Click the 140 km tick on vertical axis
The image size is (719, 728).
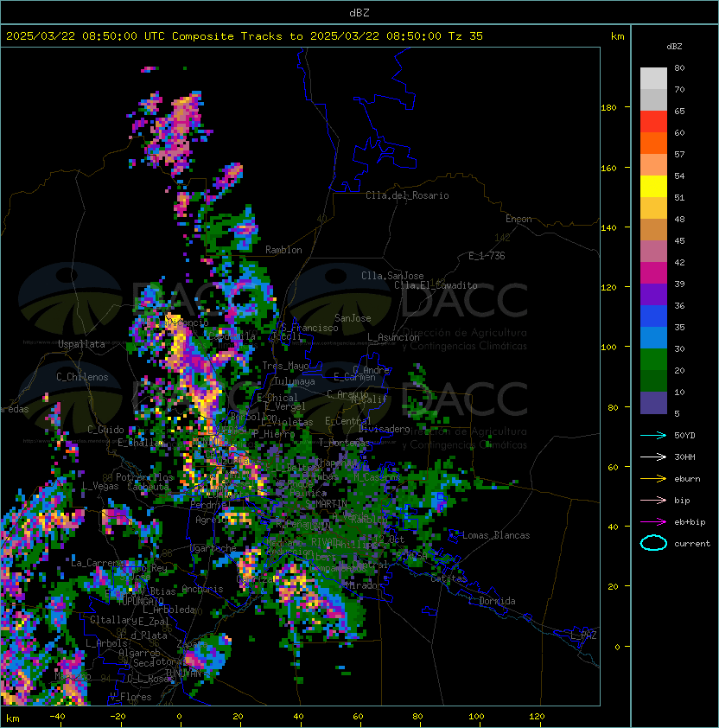(x=608, y=227)
